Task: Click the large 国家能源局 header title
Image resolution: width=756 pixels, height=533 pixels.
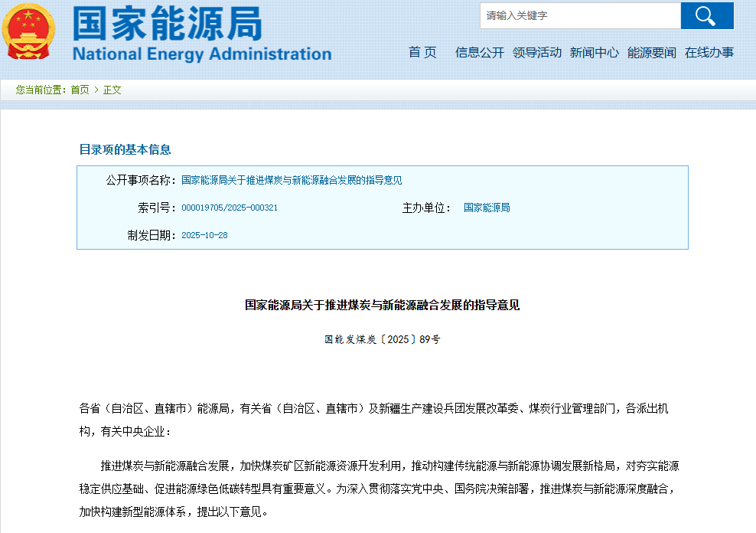Action: pos(168,23)
